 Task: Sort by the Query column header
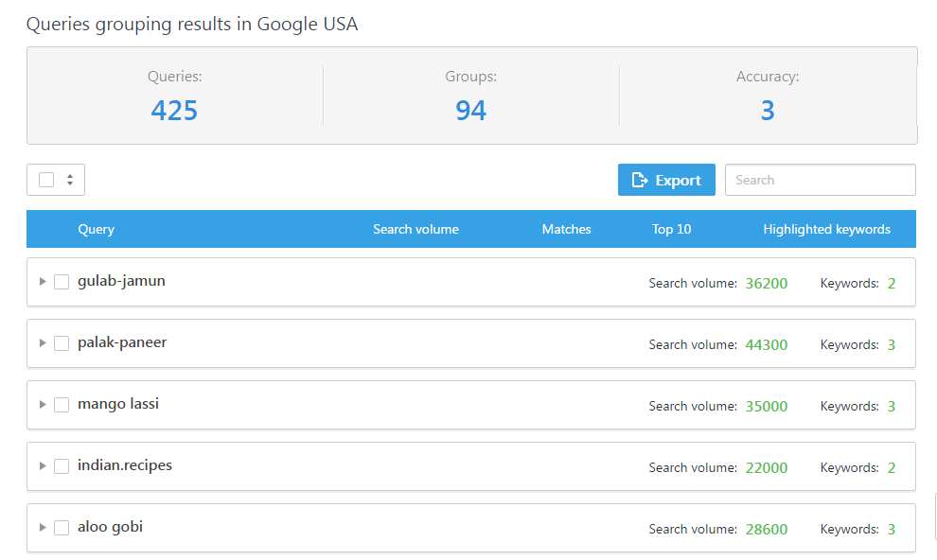[97, 229]
